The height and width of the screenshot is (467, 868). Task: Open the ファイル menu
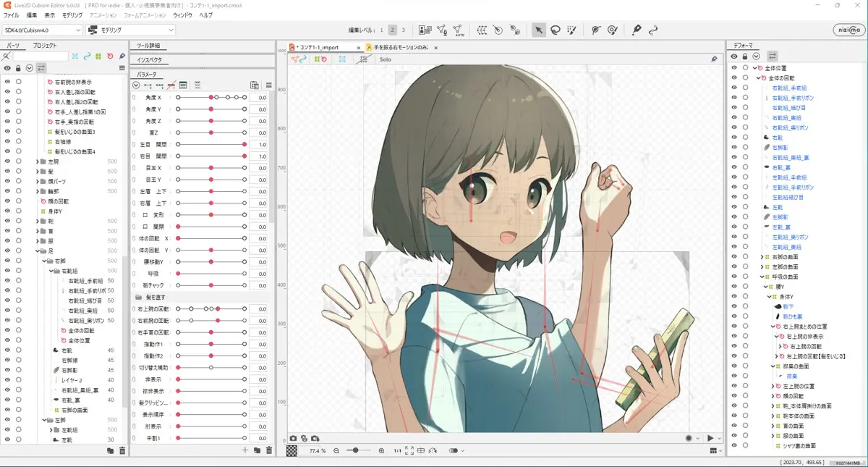[x=12, y=15]
